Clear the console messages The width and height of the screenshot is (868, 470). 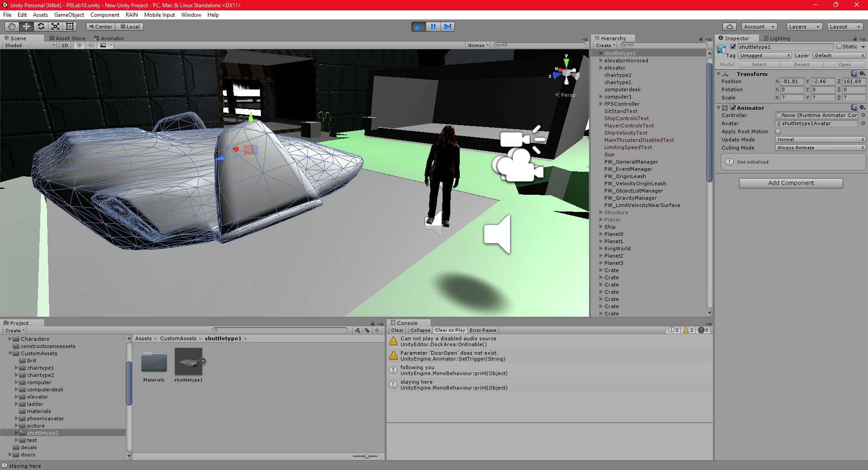click(x=397, y=330)
